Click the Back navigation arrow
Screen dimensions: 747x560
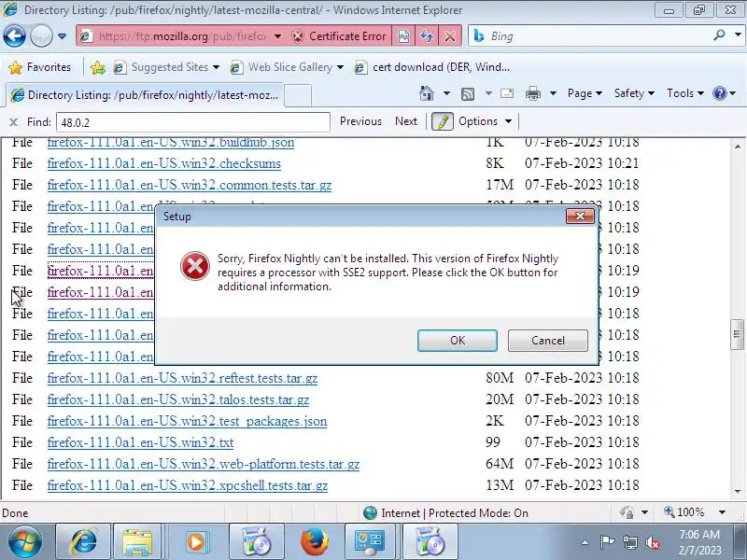14,35
